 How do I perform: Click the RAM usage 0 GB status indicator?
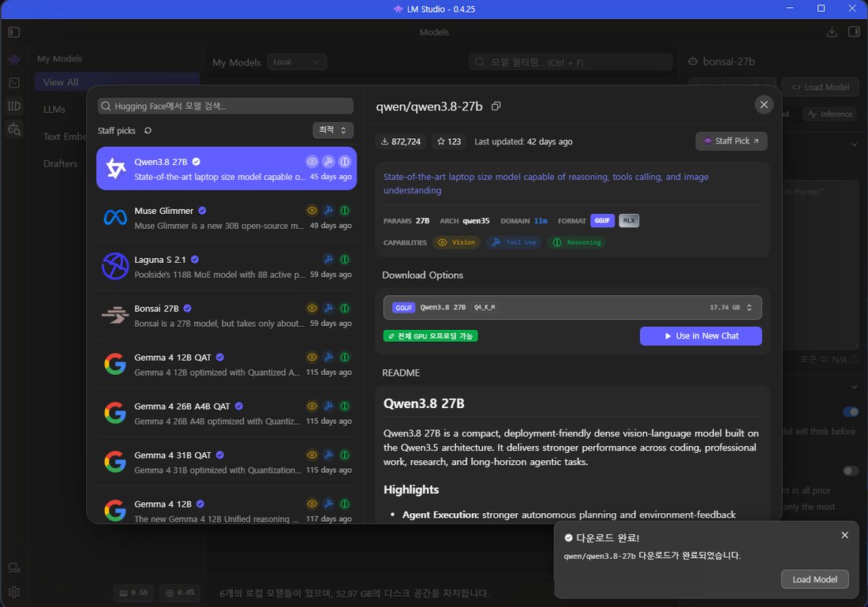tap(134, 593)
